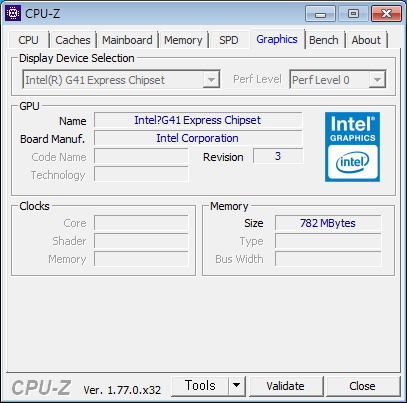This screenshot has height=403, width=407.
Task: Click the version text Ver. 1.77.0.x32
Action: tap(122, 389)
